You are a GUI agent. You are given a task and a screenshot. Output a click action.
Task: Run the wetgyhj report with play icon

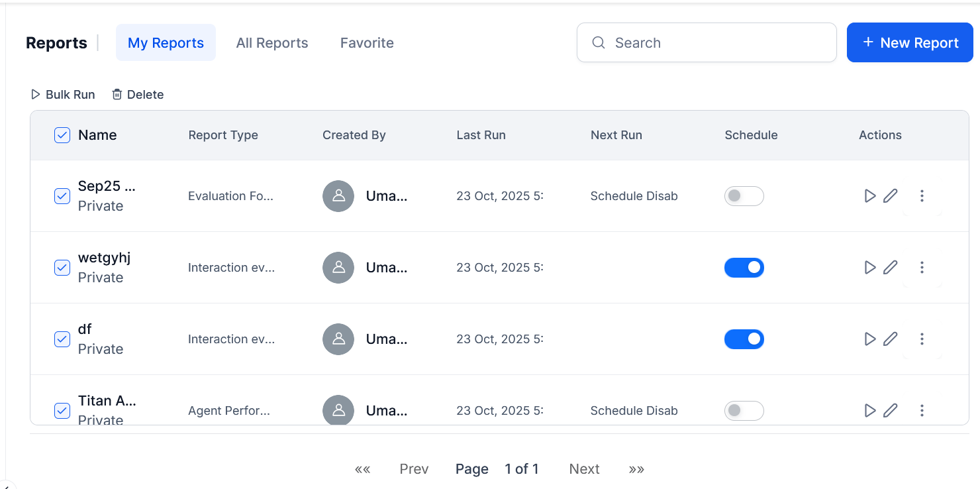(870, 268)
